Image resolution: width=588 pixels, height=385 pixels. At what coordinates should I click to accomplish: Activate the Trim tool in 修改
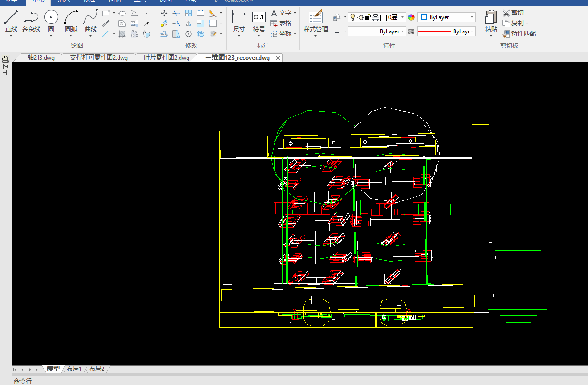click(x=176, y=13)
